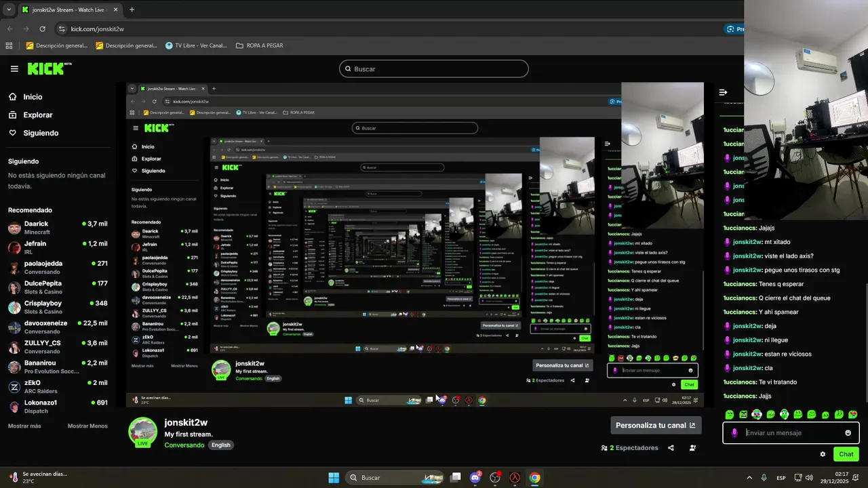Click the browser forward arrow
The height and width of the screenshot is (488, 868).
[26, 29]
